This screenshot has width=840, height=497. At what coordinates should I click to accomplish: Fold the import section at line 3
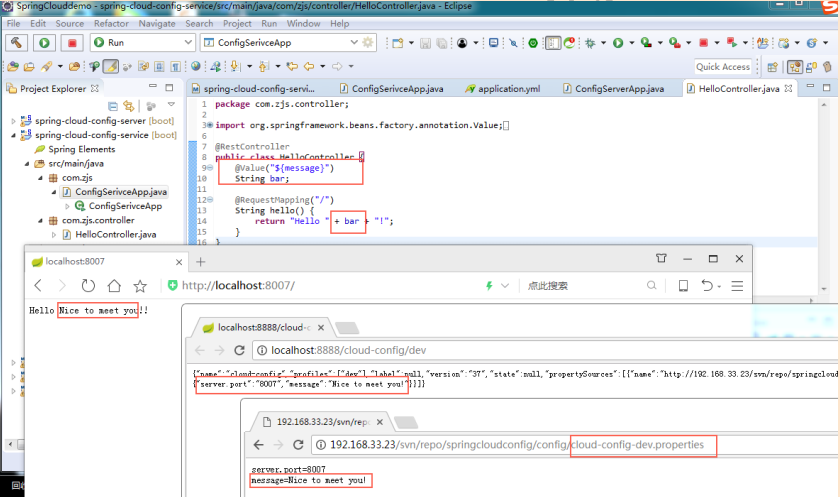click(x=209, y=125)
